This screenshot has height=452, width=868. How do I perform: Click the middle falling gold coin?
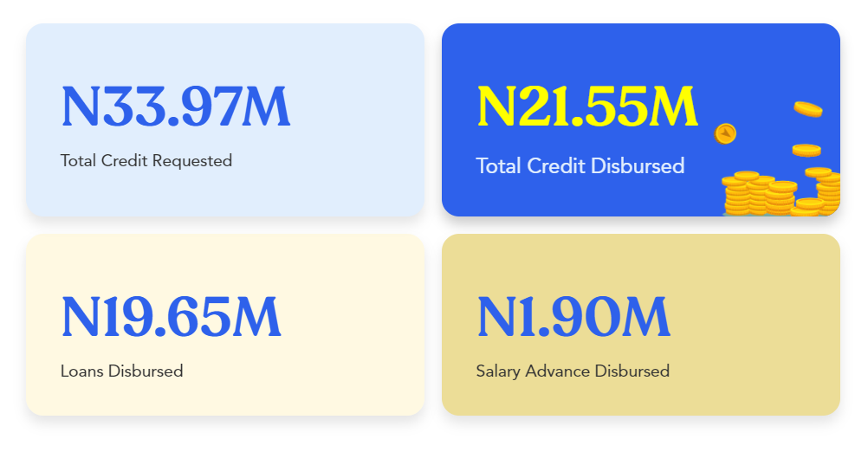pos(806,150)
